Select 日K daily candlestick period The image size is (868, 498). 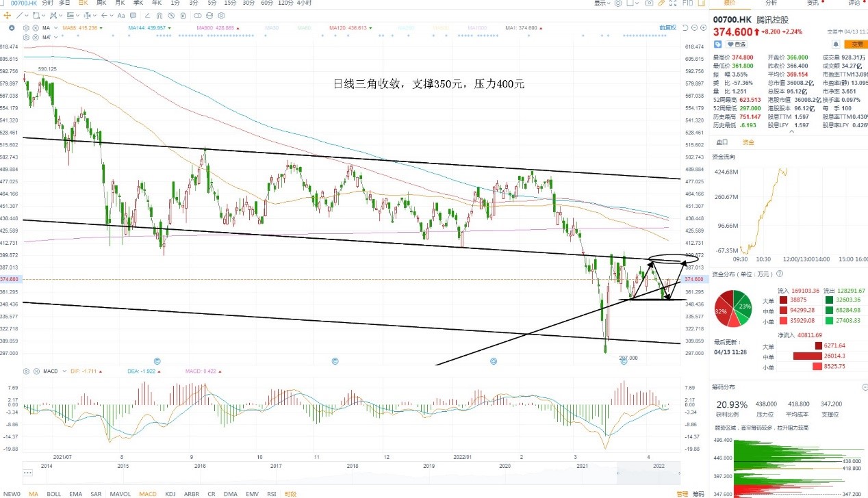(x=83, y=3)
